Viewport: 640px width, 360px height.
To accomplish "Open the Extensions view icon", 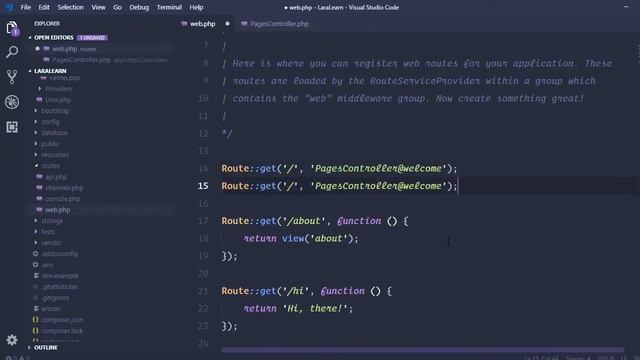I will pyautogui.click(x=12, y=127).
